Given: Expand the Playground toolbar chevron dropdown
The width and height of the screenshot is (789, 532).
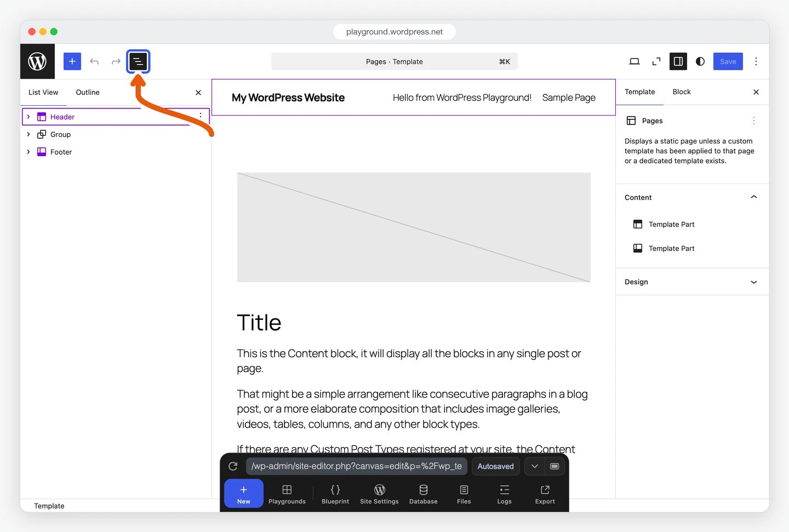Looking at the screenshot, I should tap(535, 466).
